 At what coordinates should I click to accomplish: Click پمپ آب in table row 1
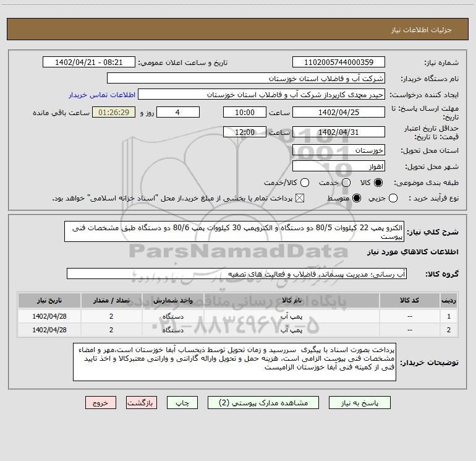291,316
